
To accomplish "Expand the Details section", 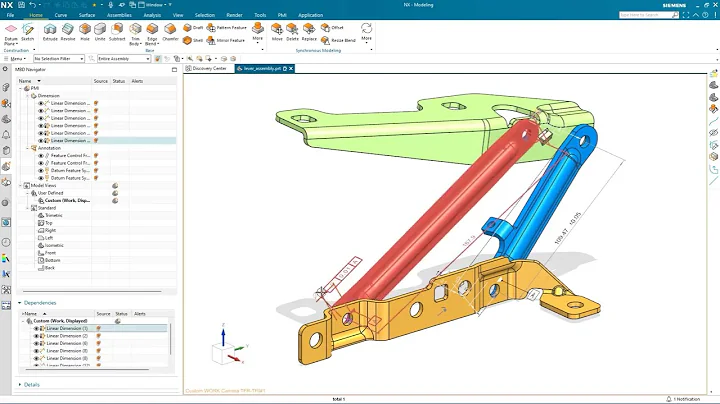I will 20,385.
